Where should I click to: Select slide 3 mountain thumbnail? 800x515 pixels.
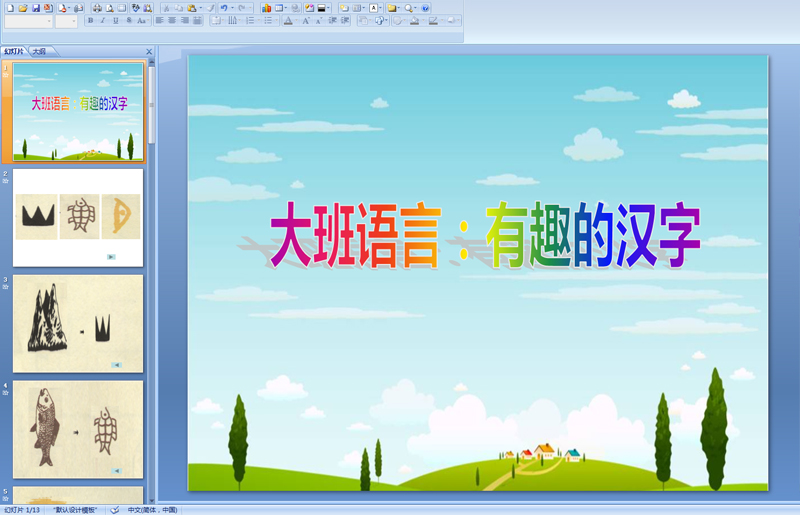coord(78,324)
